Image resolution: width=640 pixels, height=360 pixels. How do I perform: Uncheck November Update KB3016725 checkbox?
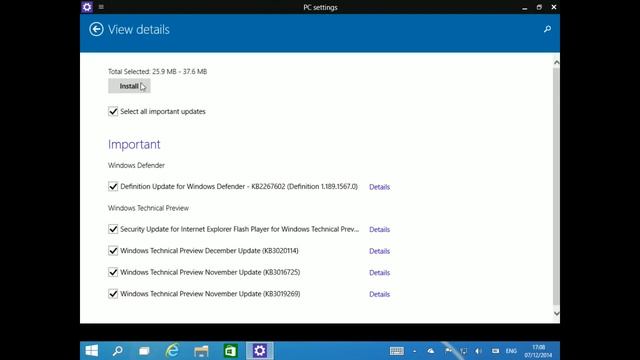tap(113, 272)
